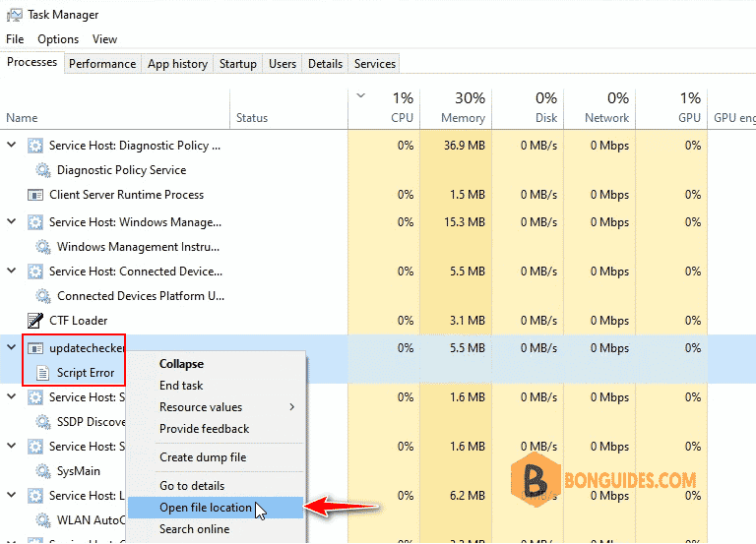Sort by the Name column header
The width and height of the screenshot is (756, 544).
click(x=115, y=109)
